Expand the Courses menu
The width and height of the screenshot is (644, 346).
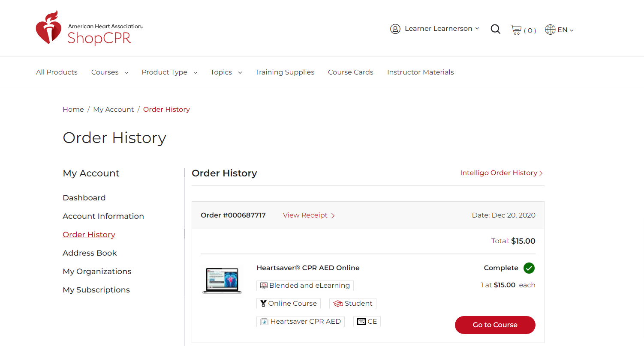click(110, 72)
